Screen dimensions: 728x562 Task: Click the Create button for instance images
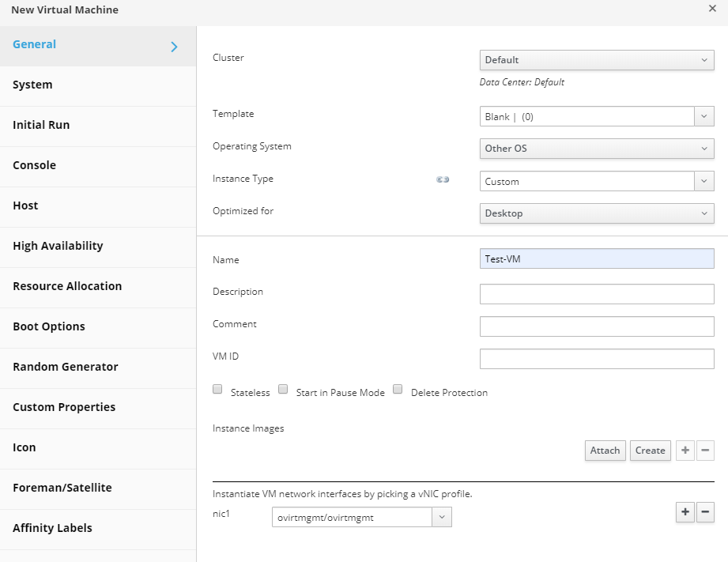click(650, 451)
